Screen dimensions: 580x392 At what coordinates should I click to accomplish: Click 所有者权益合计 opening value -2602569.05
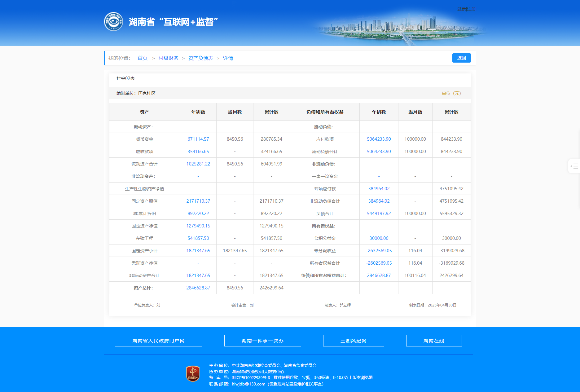pyautogui.click(x=379, y=263)
